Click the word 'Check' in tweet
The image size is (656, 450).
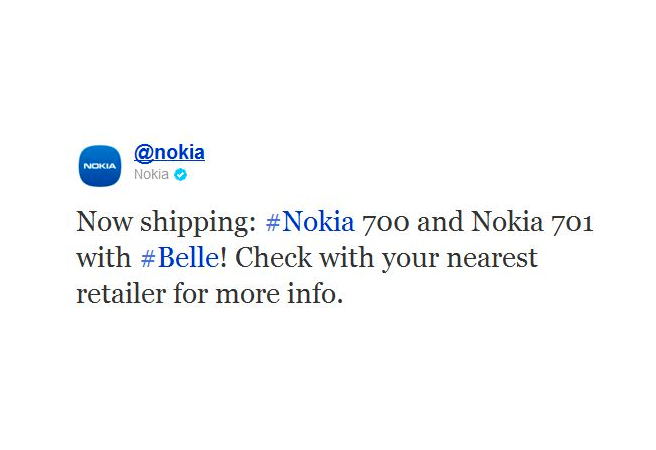click(x=274, y=258)
